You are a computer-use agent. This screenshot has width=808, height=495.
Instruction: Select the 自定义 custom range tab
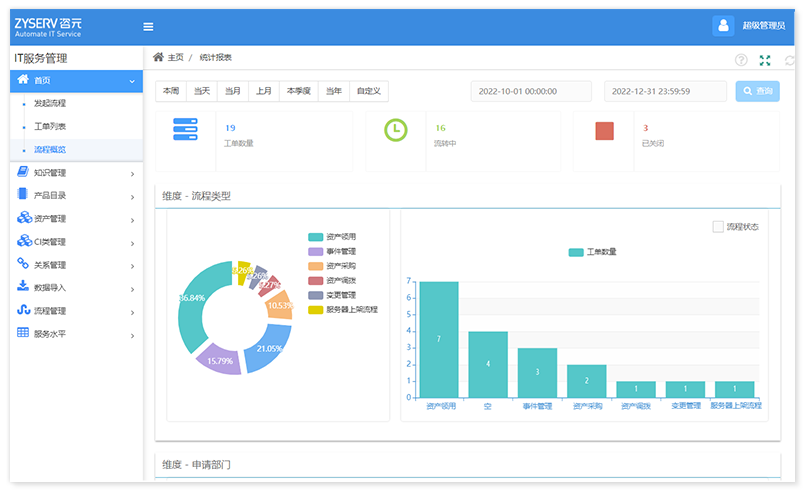[369, 91]
